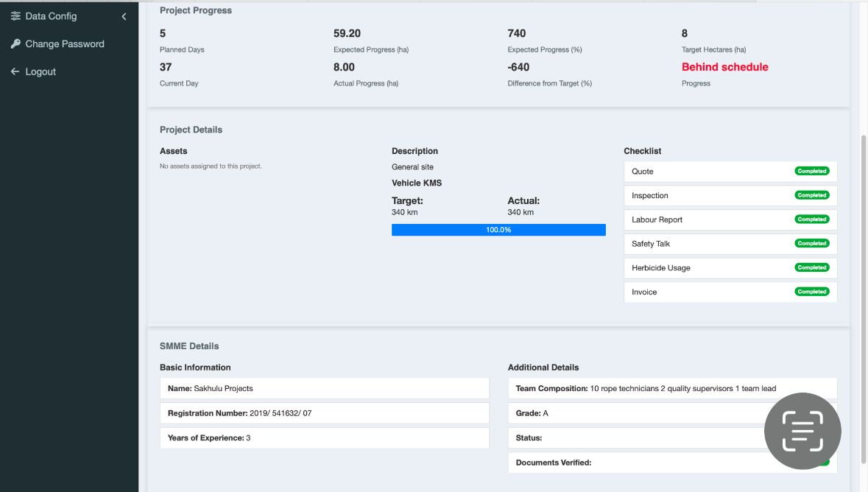The height and width of the screenshot is (492, 868).
Task: Click the Logout arrow icon
Action: point(15,71)
